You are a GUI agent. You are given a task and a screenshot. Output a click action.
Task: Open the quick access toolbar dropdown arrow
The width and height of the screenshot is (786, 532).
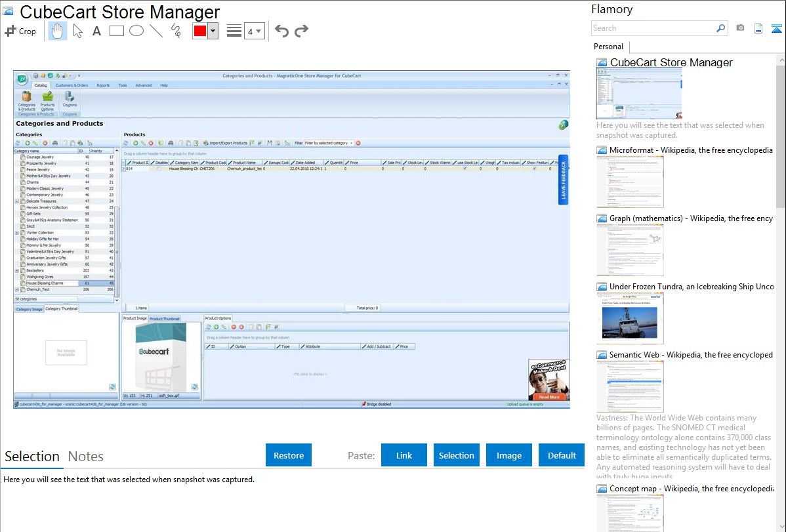[x=79, y=75]
